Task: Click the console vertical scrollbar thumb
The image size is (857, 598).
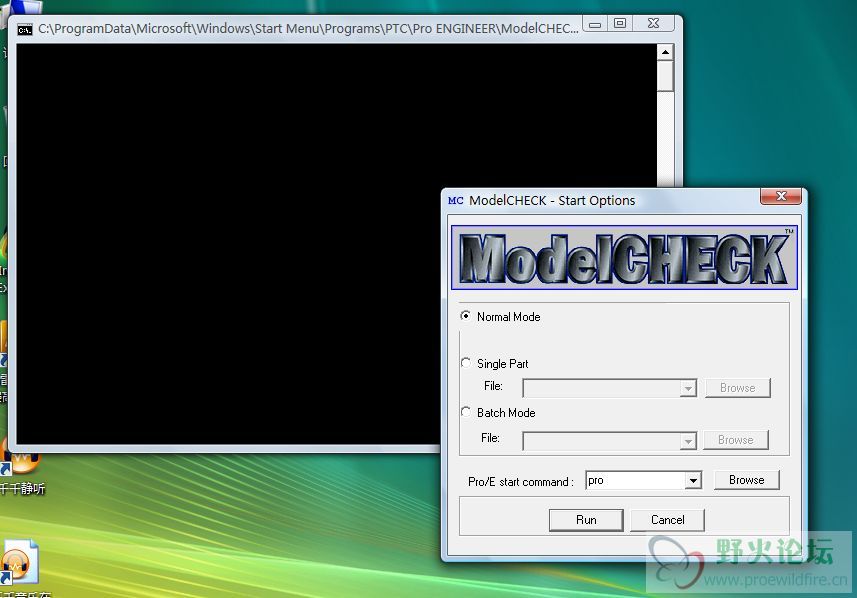Action: (665, 77)
